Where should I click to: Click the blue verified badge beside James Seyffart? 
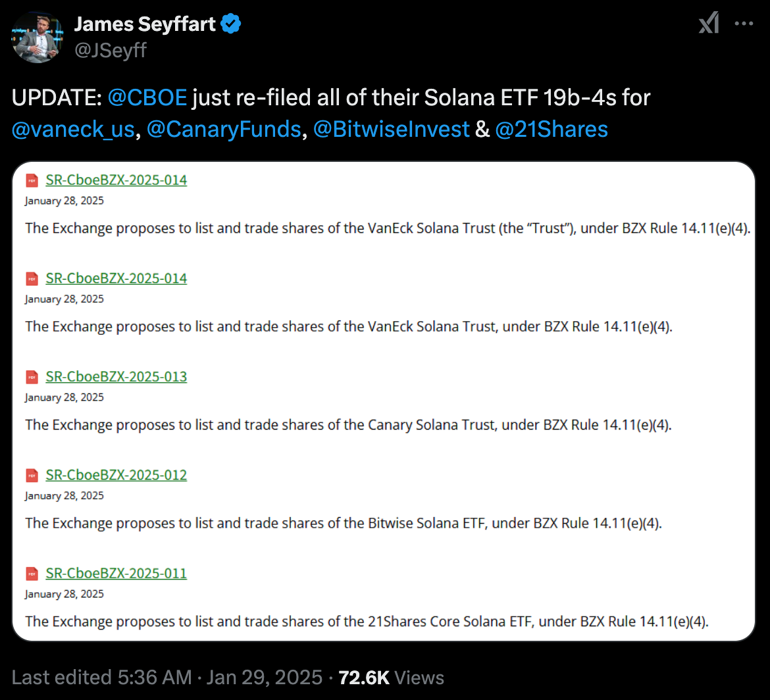click(231, 25)
